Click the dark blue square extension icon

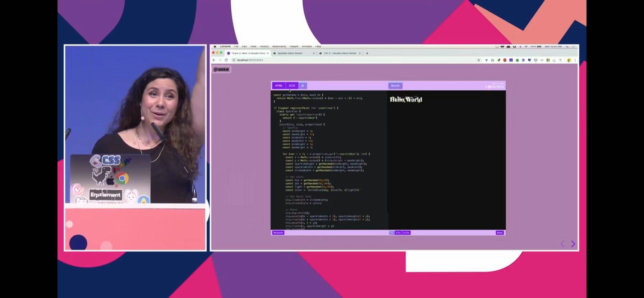(x=511, y=60)
